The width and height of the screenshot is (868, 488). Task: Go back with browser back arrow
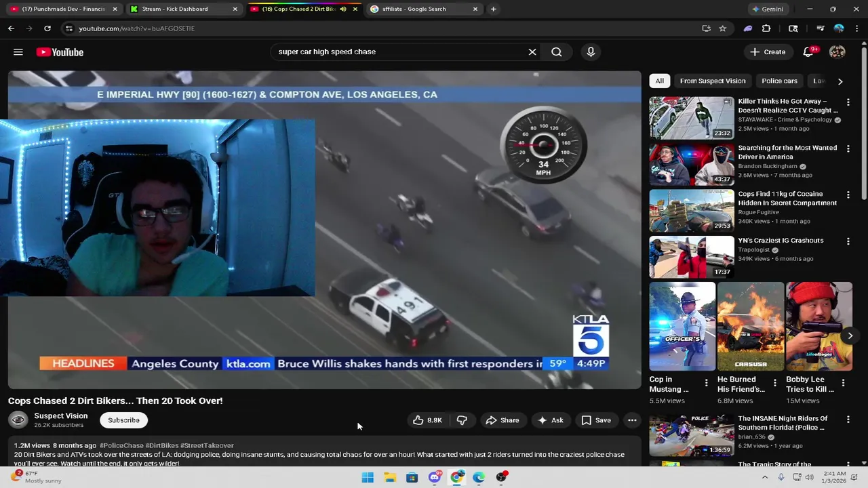pyautogui.click(x=11, y=28)
